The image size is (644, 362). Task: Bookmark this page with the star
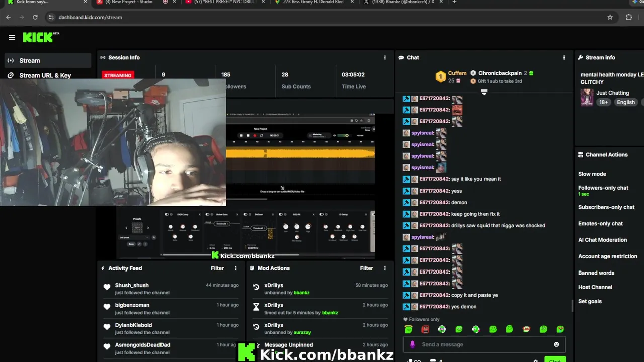click(610, 17)
